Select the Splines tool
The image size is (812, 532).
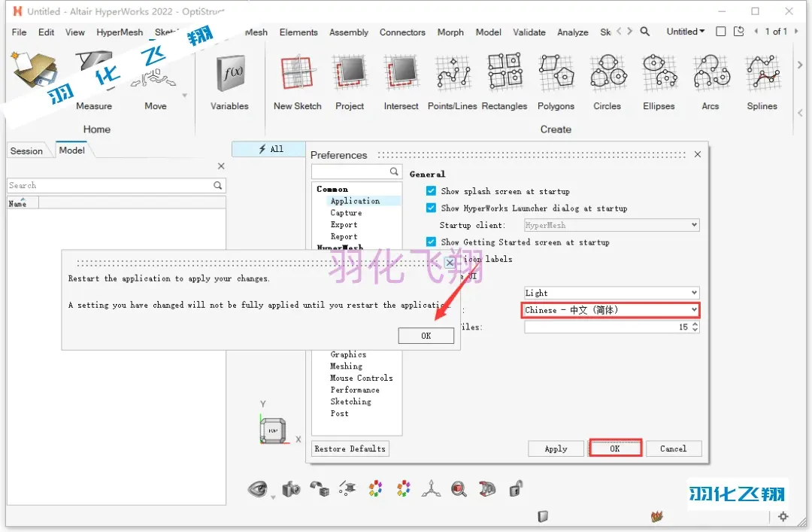(x=762, y=71)
